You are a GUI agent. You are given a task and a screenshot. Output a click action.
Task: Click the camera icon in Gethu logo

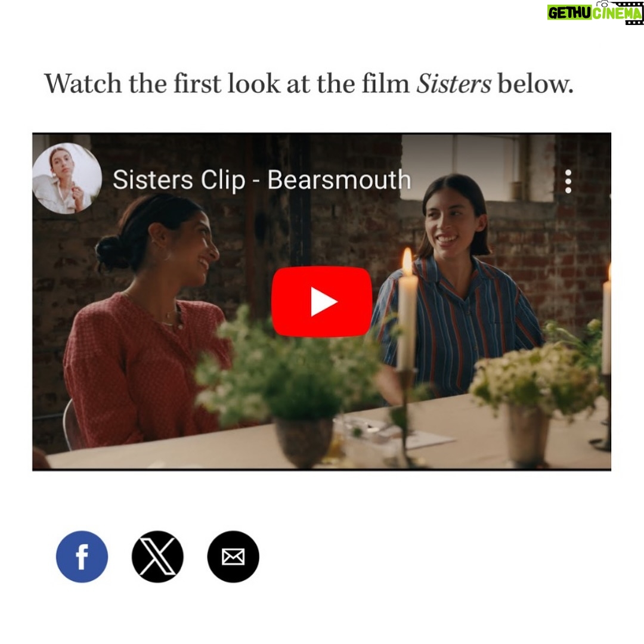click(602, 4)
